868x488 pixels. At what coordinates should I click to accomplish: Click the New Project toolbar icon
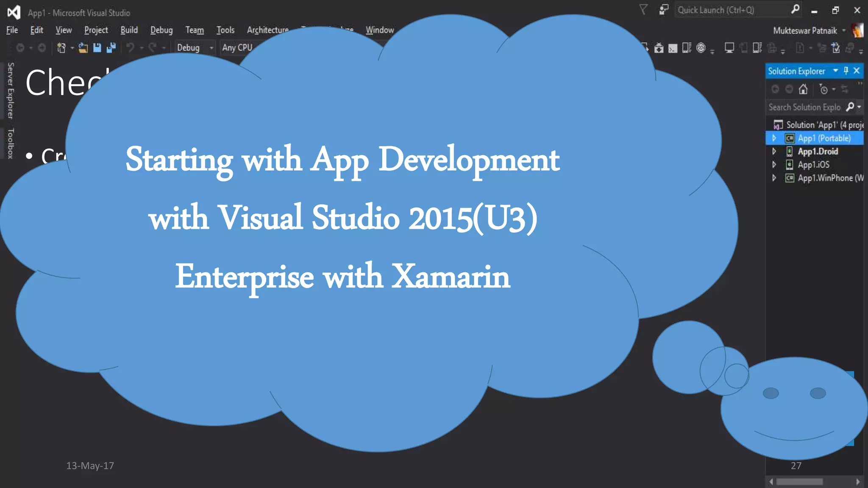tap(61, 48)
